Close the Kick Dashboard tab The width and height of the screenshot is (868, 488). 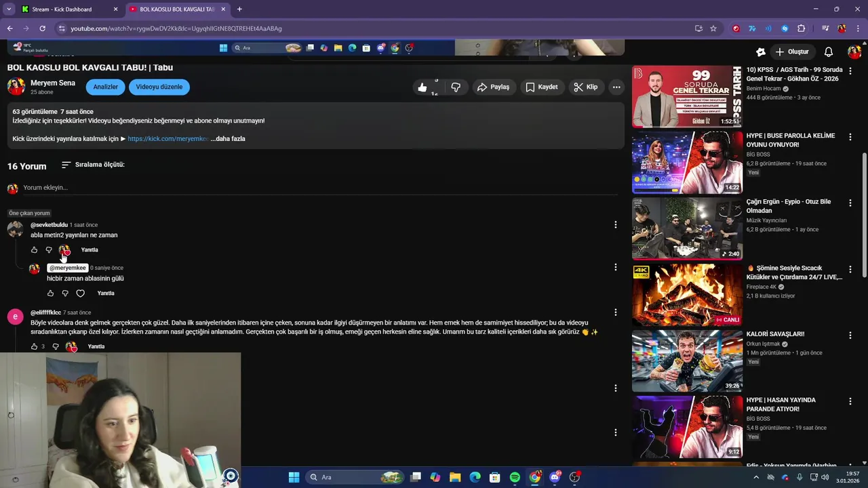[115, 9]
